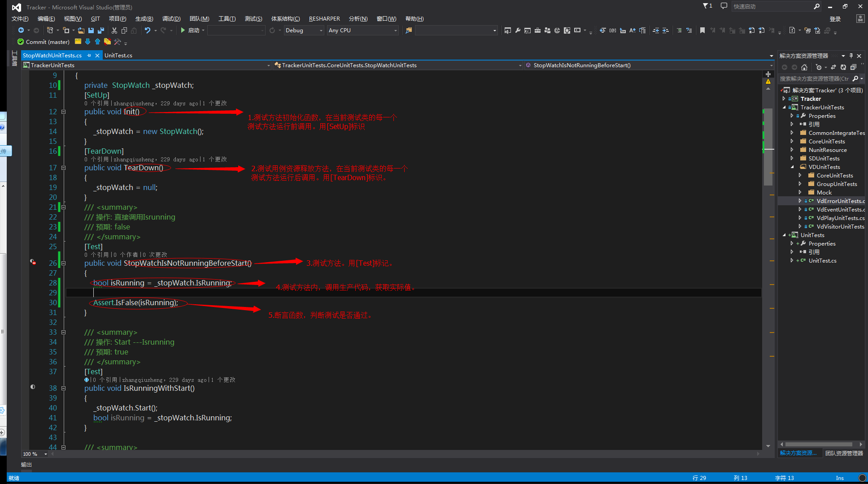The height and width of the screenshot is (484, 868).
Task: Expand the Tracker project node
Action: tap(784, 99)
